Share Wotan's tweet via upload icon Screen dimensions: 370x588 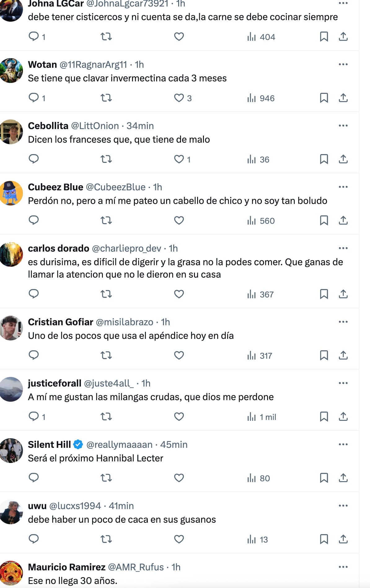[x=343, y=98]
